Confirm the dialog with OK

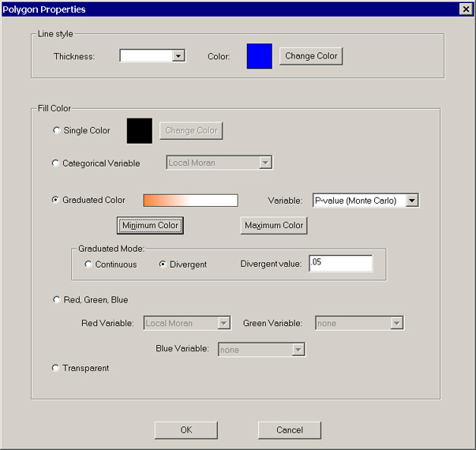[186, 430]
